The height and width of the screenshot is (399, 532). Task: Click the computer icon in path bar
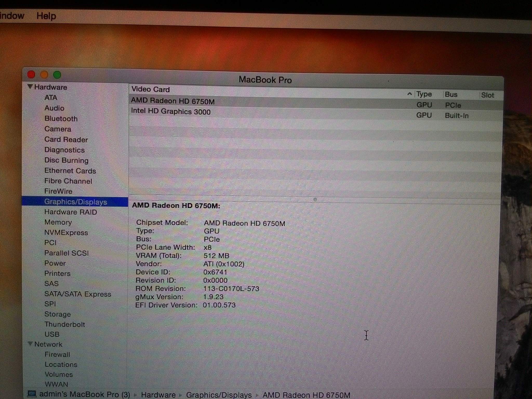pyautogui.click(x=32, y=394)
